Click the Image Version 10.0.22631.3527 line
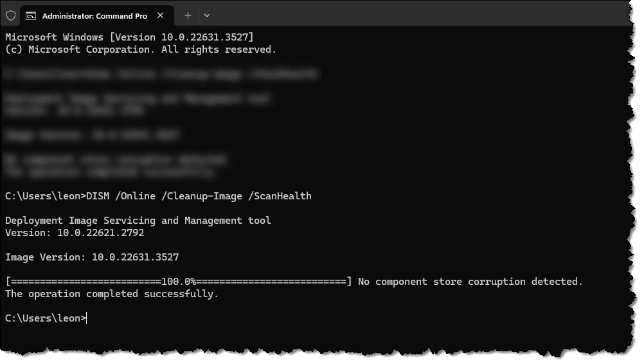644x364 pixels. coord(92,257)
